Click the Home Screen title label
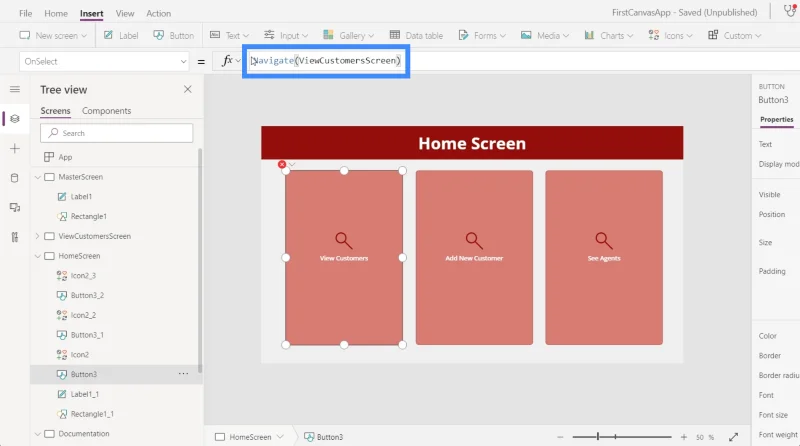The height and width of the screenshot is (446, 800). (472, 143)
